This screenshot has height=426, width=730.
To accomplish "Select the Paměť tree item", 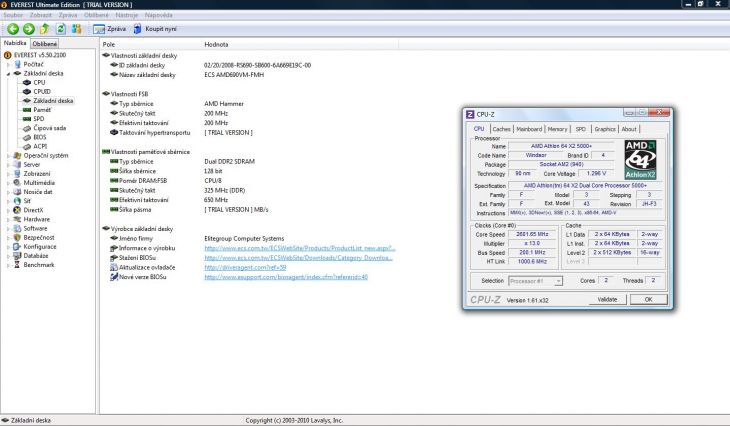I will tap(42, 110).
